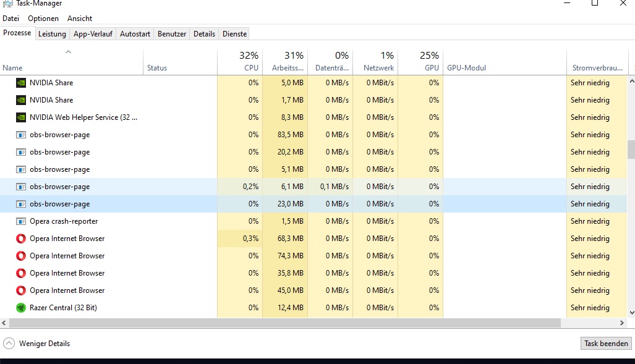This screenshot has width=635, height=364.
Task: Click the Opera icon using 68,3 MB
Action: [x=20, y=239]
